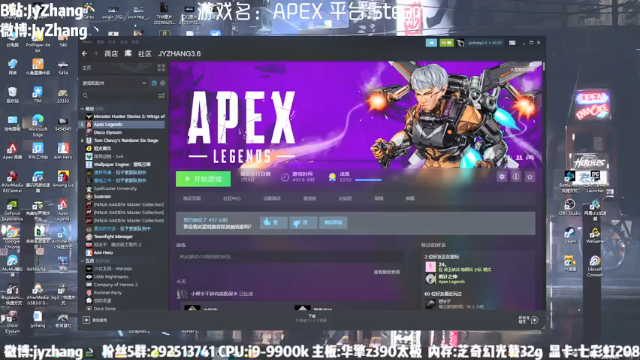The width and height of the screenshot is (640, 360).
Task: Switch to Big Picture mode icon
Action: [x=512, y=43]
